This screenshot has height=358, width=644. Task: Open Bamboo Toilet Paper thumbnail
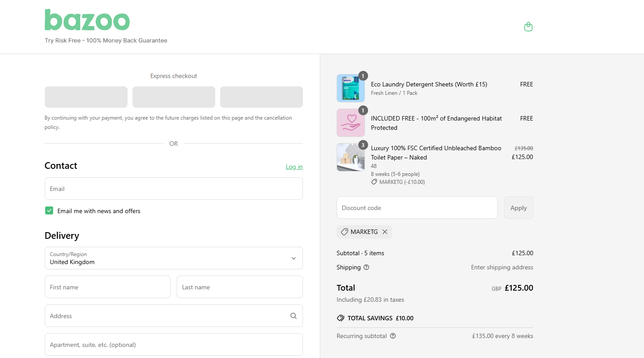[x=351, y=157]
